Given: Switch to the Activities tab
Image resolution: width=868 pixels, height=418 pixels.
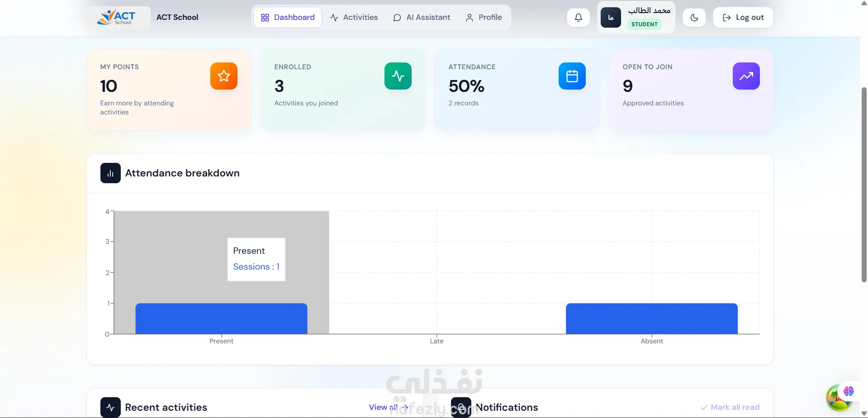Looking at the screenshot, I should tap(354, 18).
